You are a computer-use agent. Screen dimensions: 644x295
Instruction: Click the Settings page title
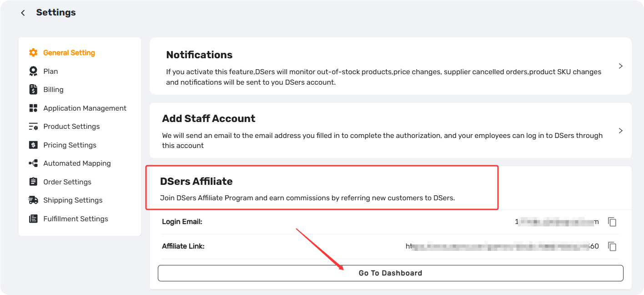[56, 12]
